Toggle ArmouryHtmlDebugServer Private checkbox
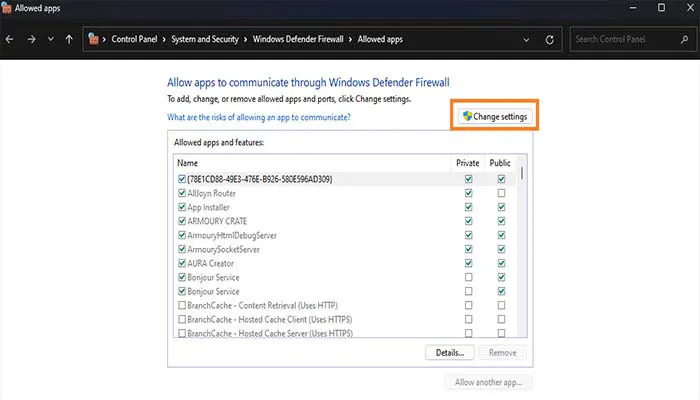700x400 pixels. pyautogui.click(x=468, y=235)
